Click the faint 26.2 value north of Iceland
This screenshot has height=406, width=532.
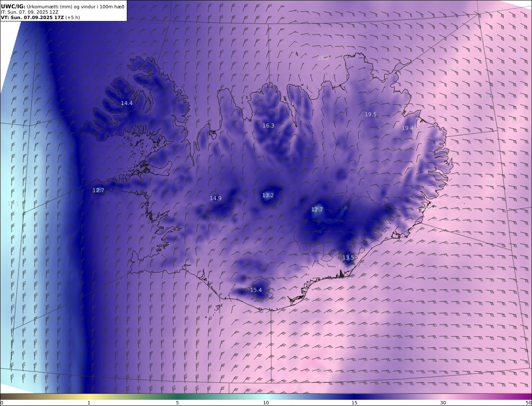(x=323, y=58)
